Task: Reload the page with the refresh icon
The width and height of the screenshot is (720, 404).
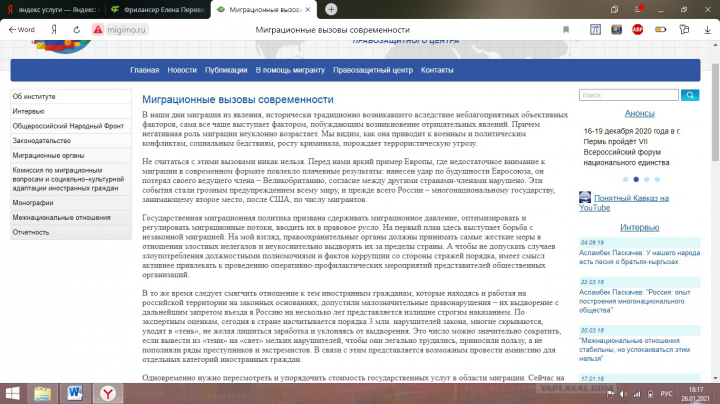Action: click(x=77, y=30)
